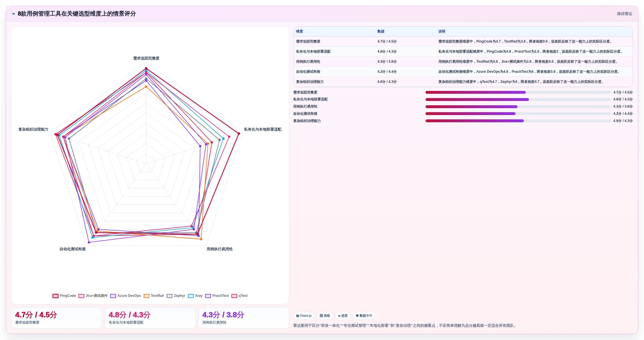Toggle the Jira+测试插件 legend entry
Screen dimensions: 644x340
pyautogui.click(x=93, y=296)
